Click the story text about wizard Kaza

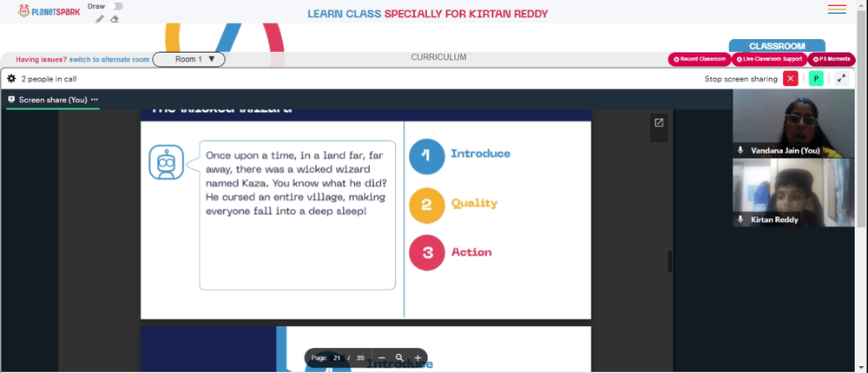pyautogui.click(x=296, y=183)
